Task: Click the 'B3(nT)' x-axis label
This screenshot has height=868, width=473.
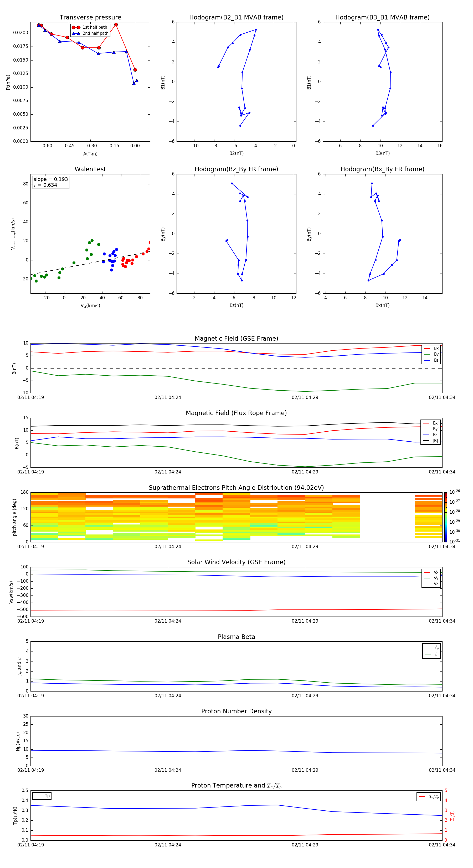Action: click(x=382, y=153)
